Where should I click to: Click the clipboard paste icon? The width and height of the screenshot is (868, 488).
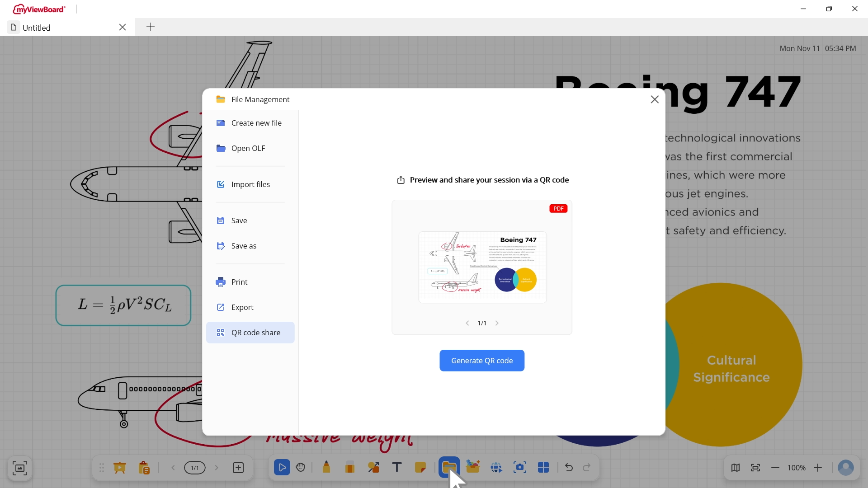(x=144, y=468)
